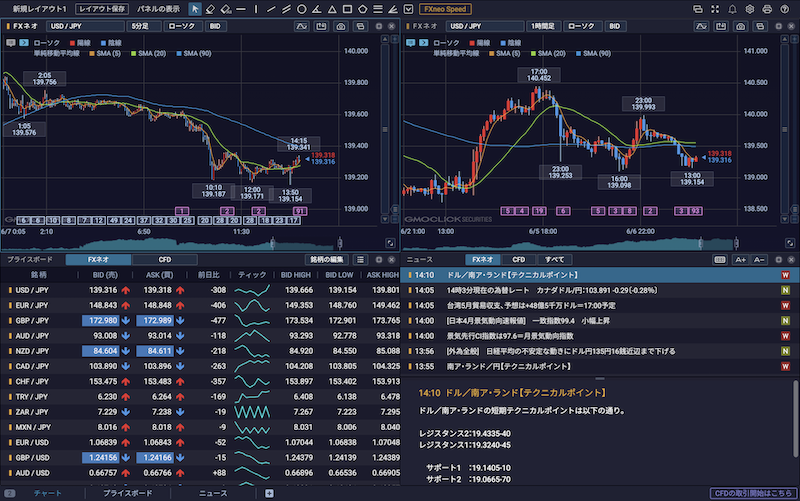
Task: Select the pentagon shape drawing tool
Action: coord(363,9)
